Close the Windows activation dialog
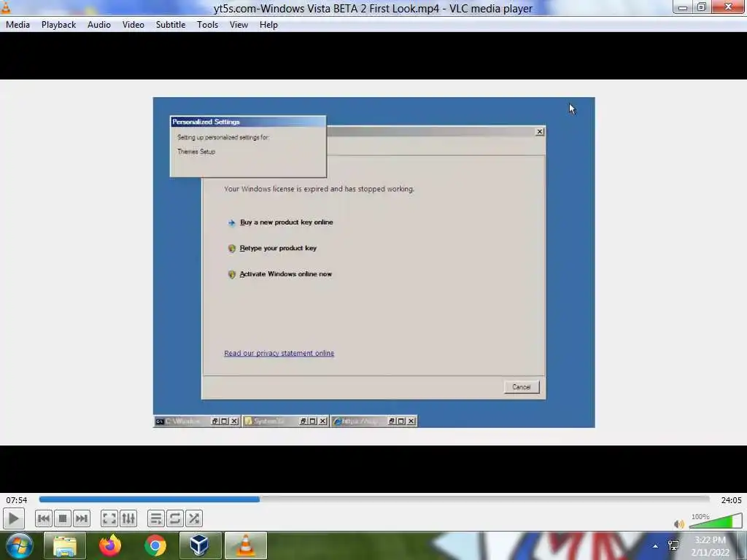The height and width of the screenshot is (560, 747). coord(539,132)
